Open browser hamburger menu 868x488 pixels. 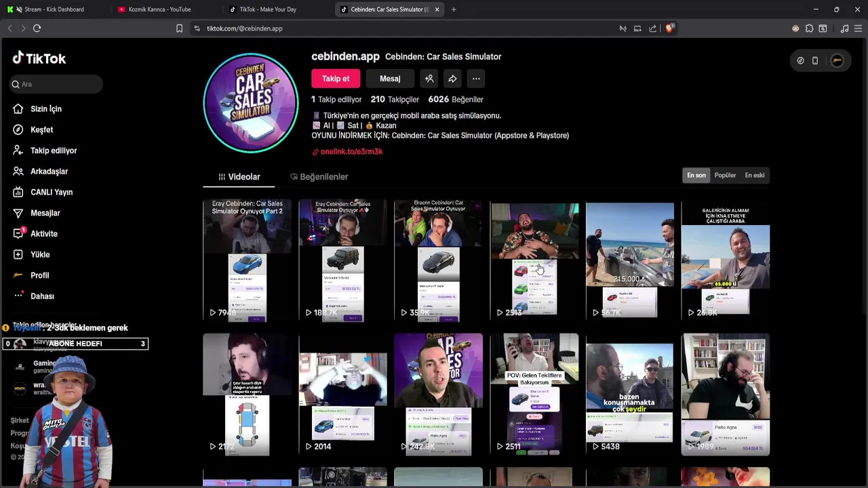pyautogui.click(x=858, y=28)
